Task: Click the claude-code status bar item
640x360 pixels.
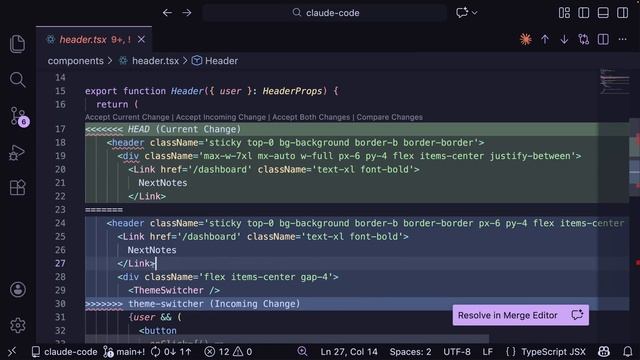Action: tap(64, 351)
